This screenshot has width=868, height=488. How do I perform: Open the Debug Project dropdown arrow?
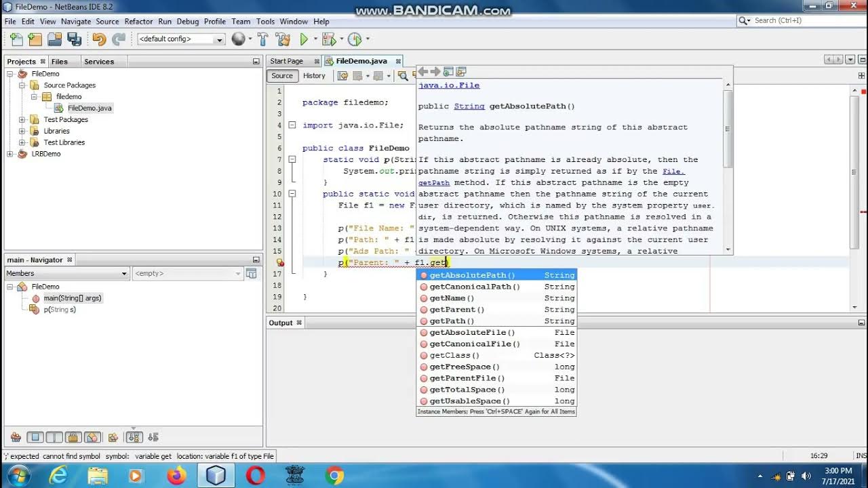point(341,39)
